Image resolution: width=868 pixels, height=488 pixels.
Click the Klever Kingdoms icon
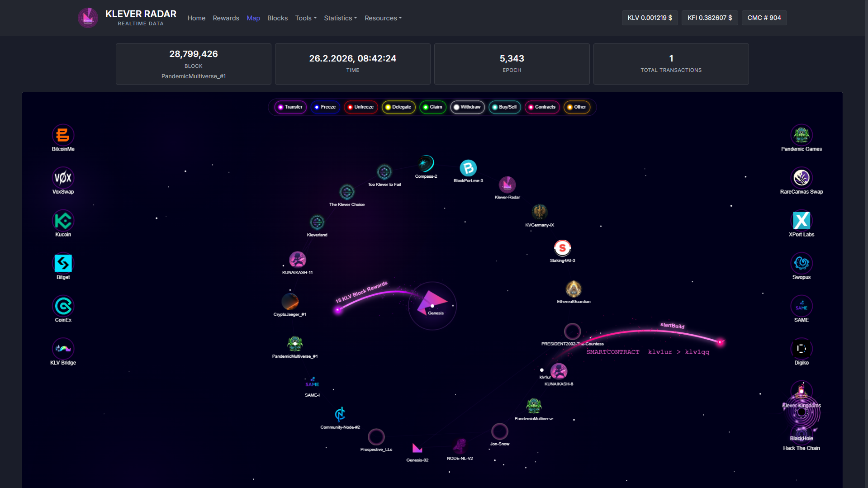pyautogui.click(x=802, y=392)
